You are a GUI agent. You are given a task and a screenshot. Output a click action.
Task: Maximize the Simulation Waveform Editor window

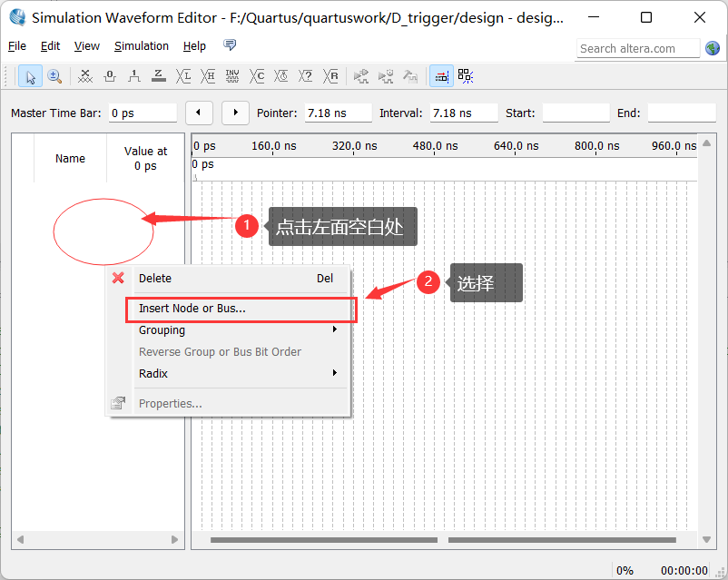(x=646, y=17)
